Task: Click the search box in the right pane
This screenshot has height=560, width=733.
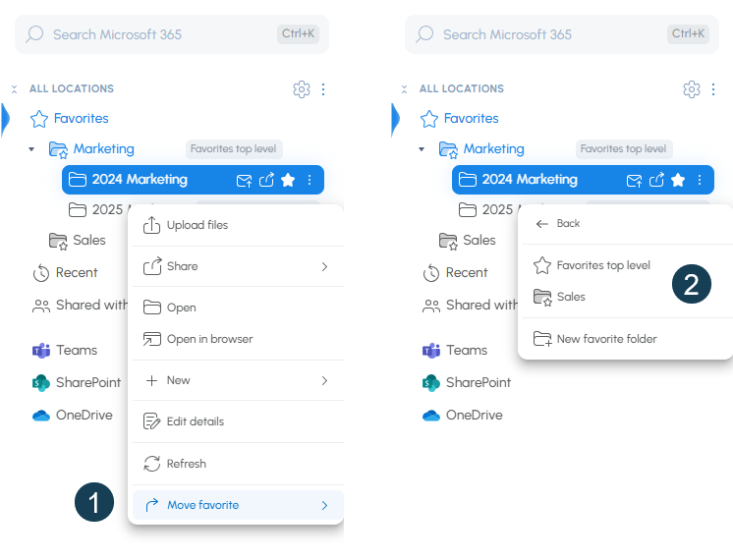Action: coord(561,34)
